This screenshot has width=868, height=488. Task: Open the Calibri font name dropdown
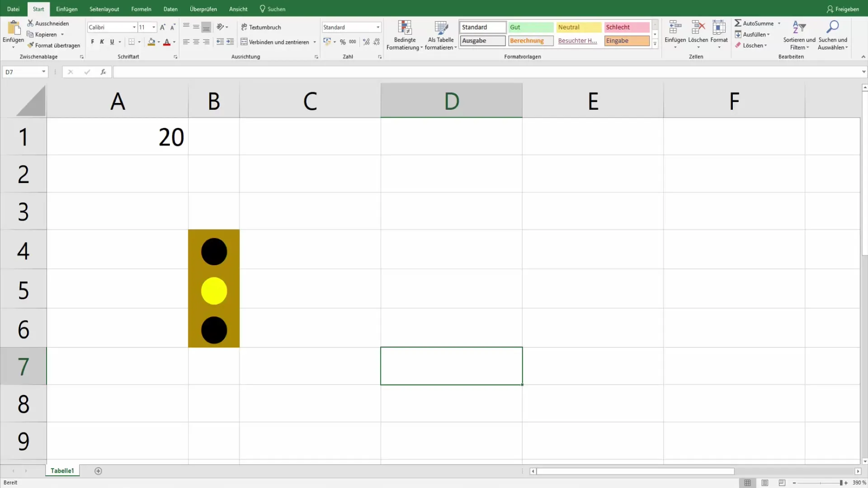(134, 27)
